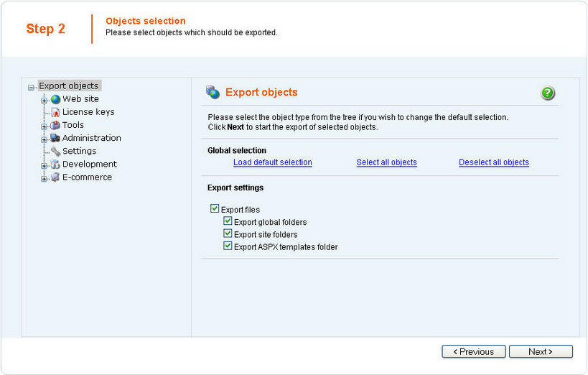Click the Tools toolbox icon

pyautogui.click(x=55, y=125)
